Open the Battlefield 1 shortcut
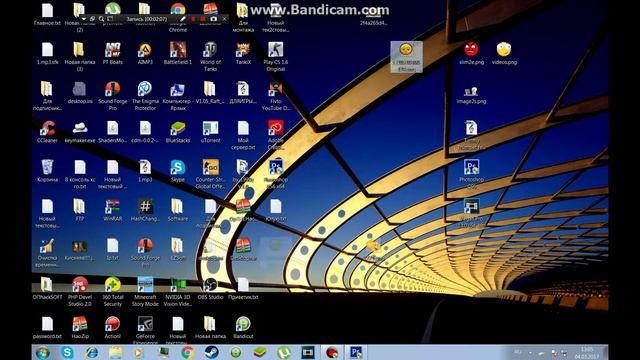The width and height of the screenshot is (640, 360). pos(178,53)
